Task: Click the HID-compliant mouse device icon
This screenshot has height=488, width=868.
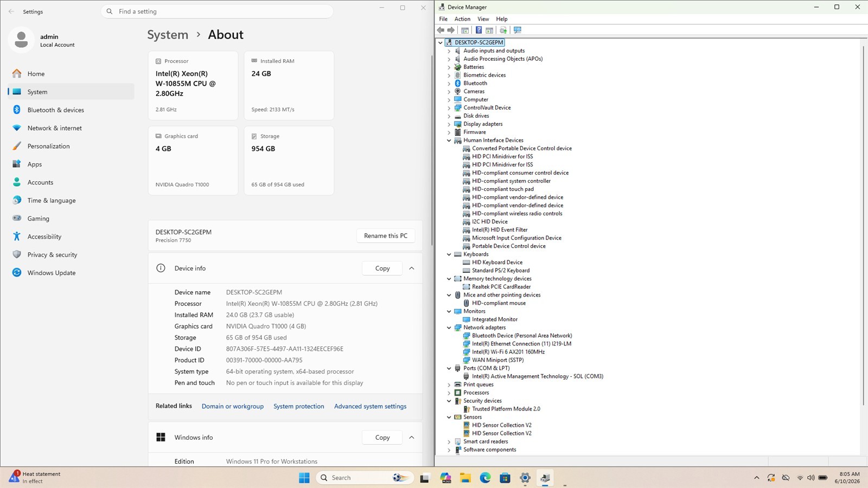Action: (467, 303)
